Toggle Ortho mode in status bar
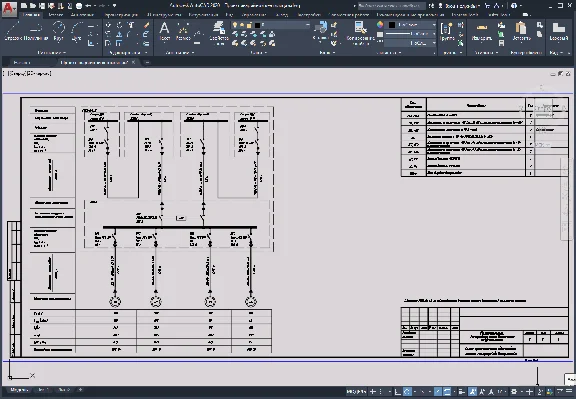Screen dimensions: 576x399 397,392
